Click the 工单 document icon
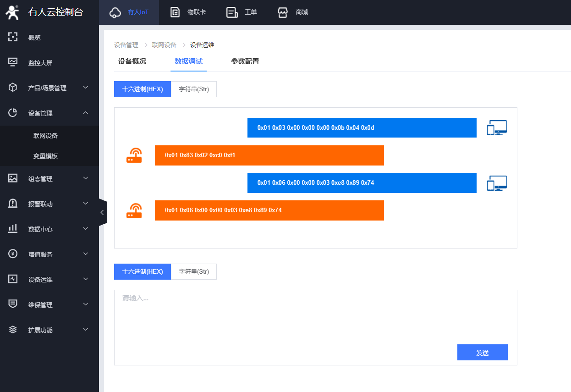This screenshot has height=392, width=571. pos(232,12)
